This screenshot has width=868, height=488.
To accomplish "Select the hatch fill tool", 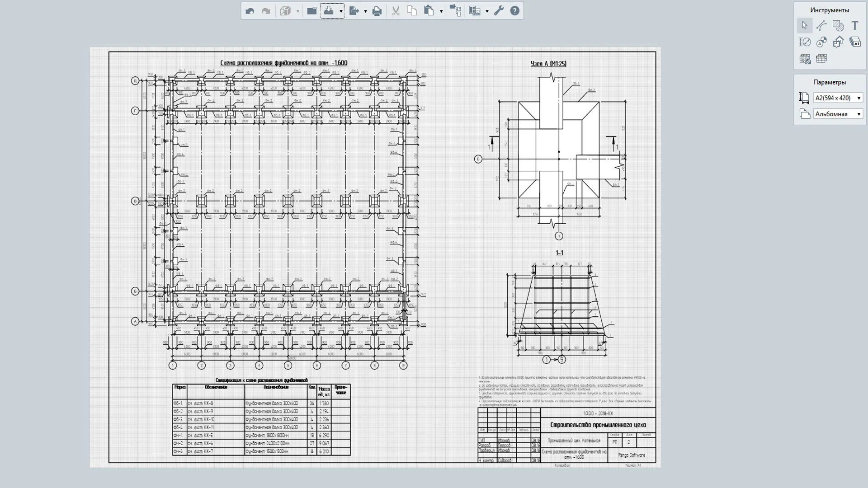I will [x=838, y=26].
